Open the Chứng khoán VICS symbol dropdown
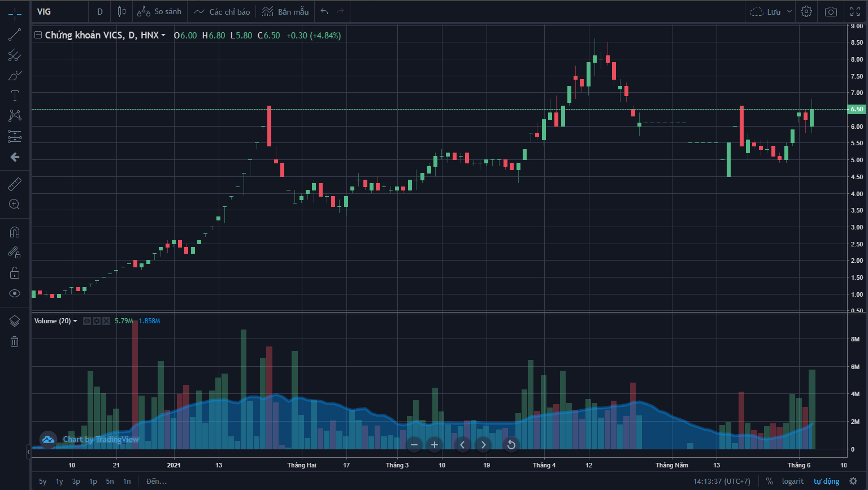Viewport: 868px width, 490px height. [x=163, y=36]
